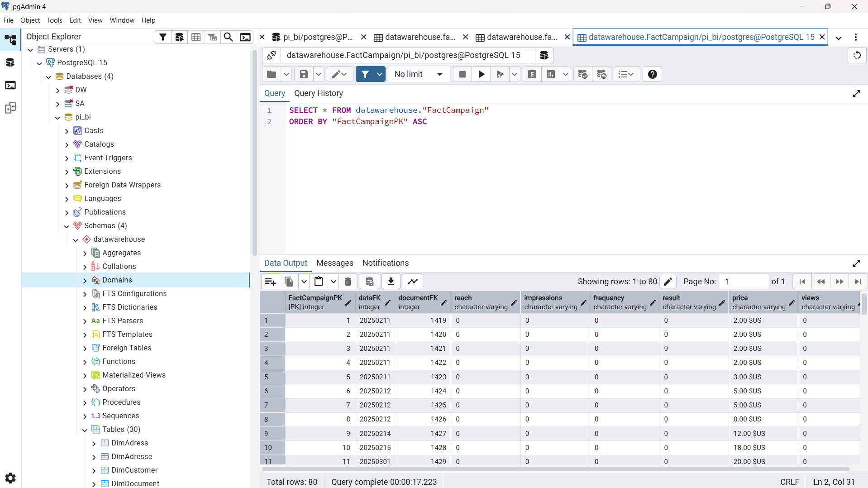The height and width of the screenshot is (488, 868).
Task: Click the Settings gear in the left sidebar
Action: 10,478
